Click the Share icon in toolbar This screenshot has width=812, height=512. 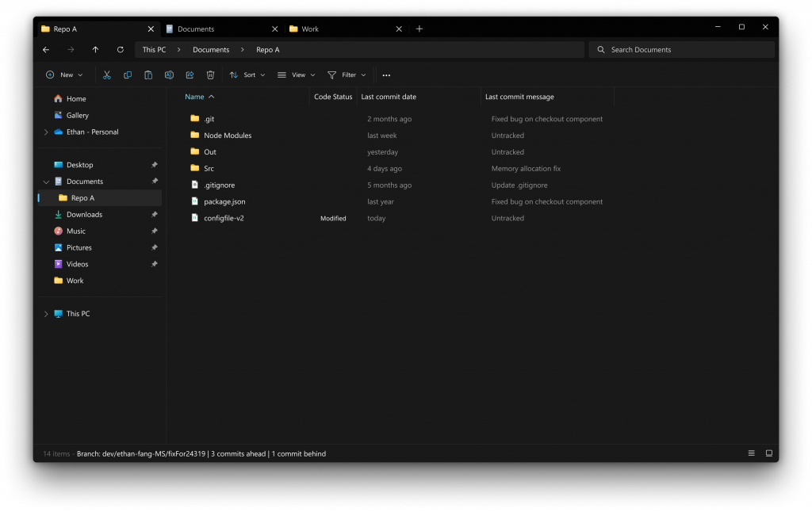click(190, 75)
